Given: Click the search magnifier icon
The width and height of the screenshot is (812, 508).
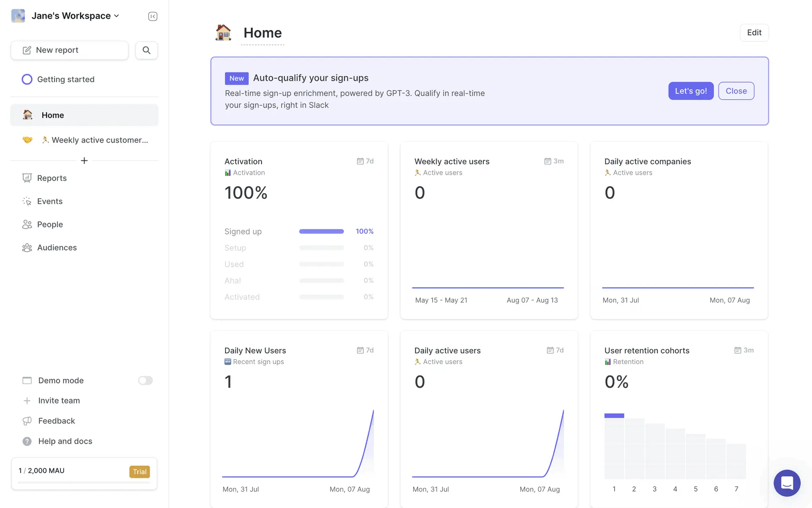Looking at the screenshot, I should (146, 50).
